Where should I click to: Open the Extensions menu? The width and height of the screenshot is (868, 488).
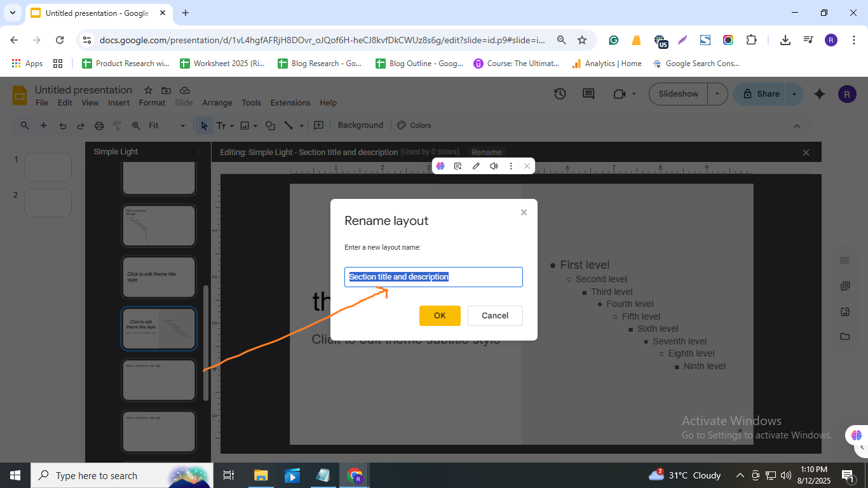point(290,103)
